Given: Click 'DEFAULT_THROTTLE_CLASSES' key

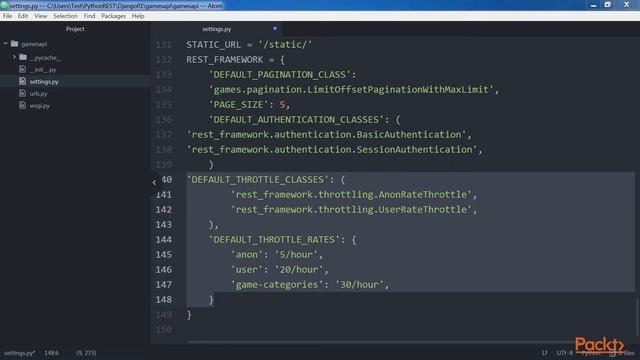Looking at the screenshot, I should [x=258, y=180].
